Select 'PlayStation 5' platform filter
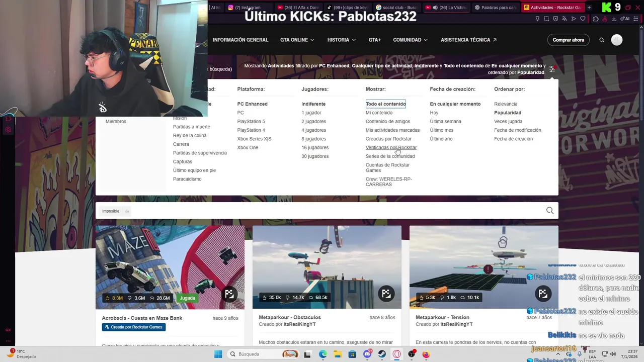 (251, 122)
